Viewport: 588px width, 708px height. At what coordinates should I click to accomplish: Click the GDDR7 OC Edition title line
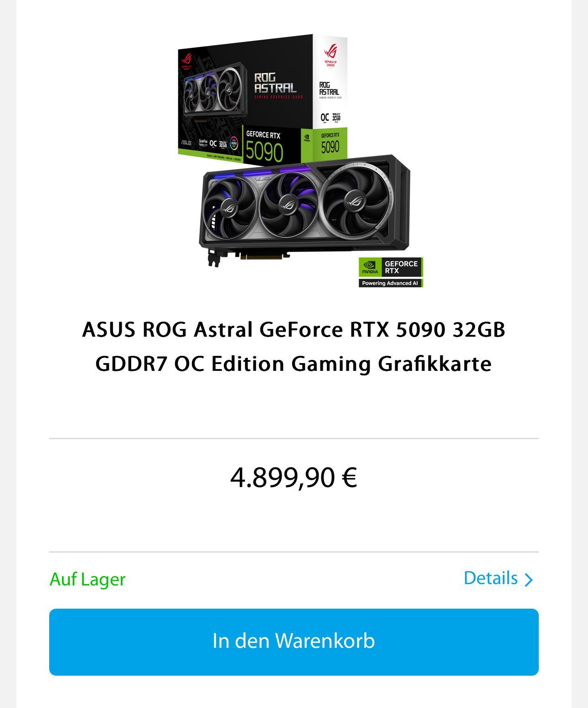pyautogui.click(x=294, y=364)
